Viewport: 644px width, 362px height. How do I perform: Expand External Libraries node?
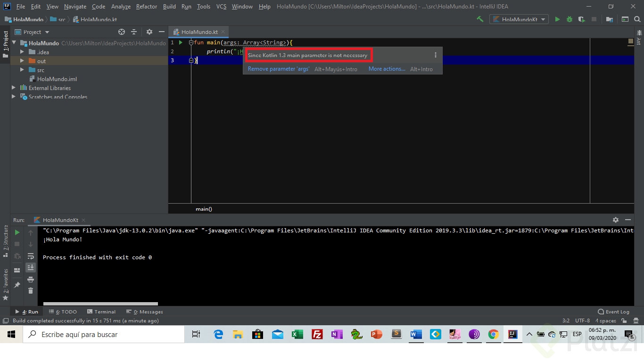tap(14, 88)
